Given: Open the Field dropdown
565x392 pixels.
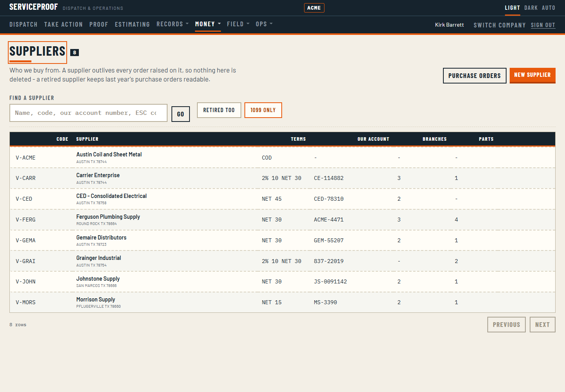Looking at the screenshot, I should [238, 24].
